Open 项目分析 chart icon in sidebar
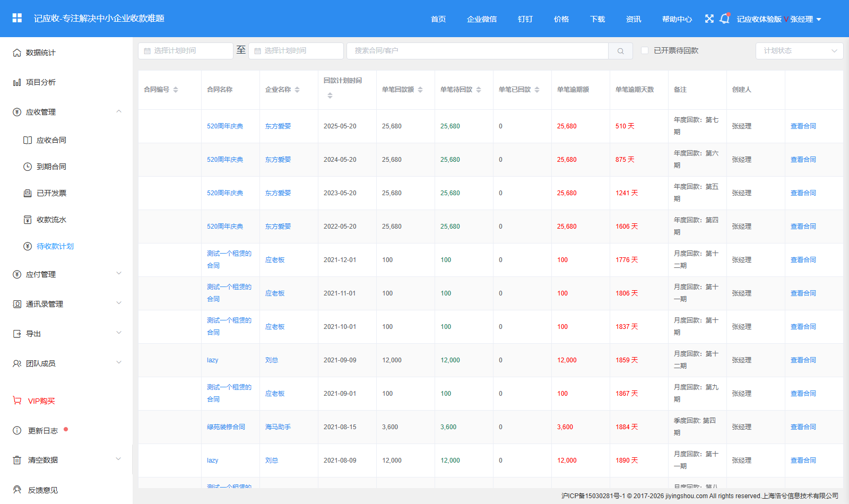This screenshot has height=504, width=849. pos(17,82)
